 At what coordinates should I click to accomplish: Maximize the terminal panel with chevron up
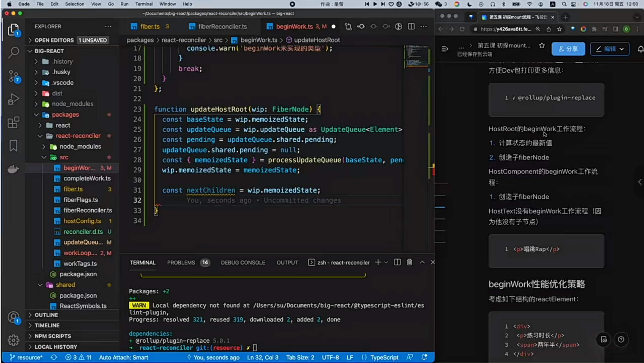(x=422, y=262)
